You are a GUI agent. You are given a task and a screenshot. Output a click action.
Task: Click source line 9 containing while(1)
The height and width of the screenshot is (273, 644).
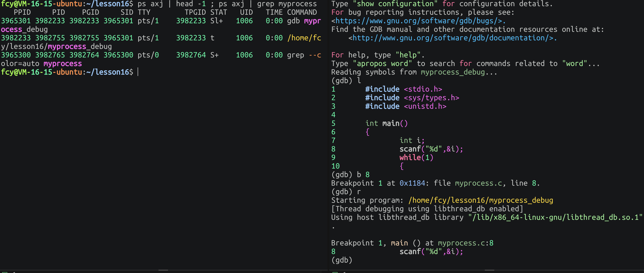coord(416,157)
